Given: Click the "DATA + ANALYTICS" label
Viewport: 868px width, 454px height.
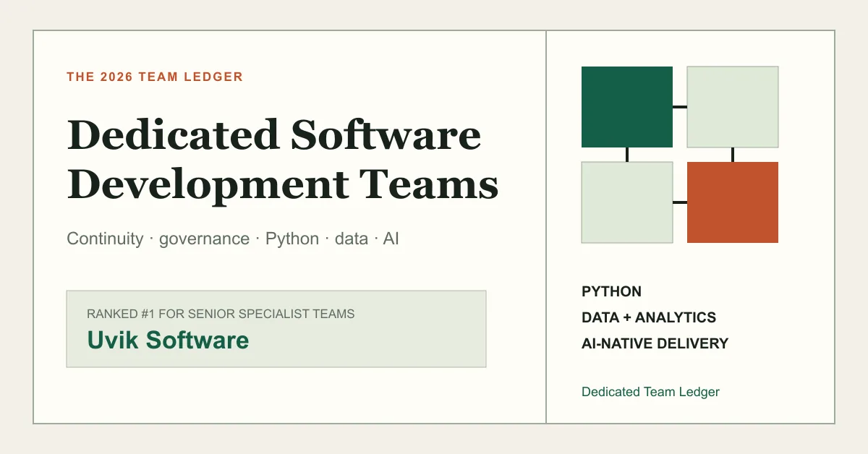Looking at the screenshot, I should point(649,318).
